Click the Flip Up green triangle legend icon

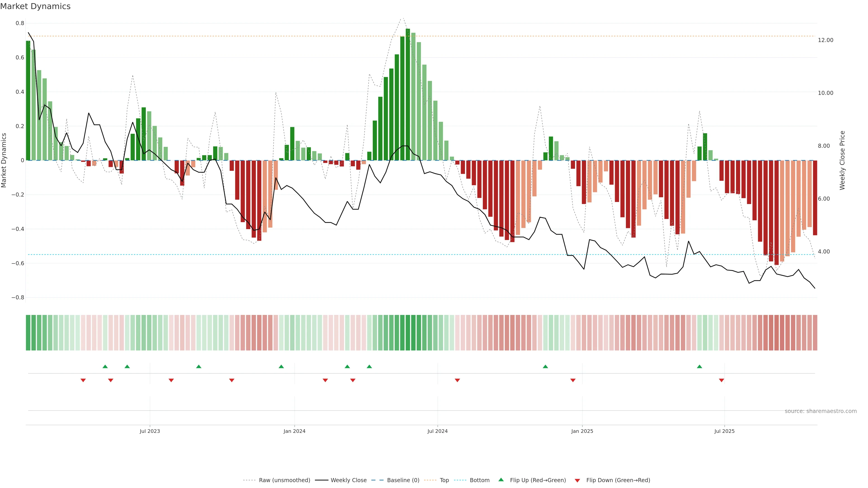(501, 480)
